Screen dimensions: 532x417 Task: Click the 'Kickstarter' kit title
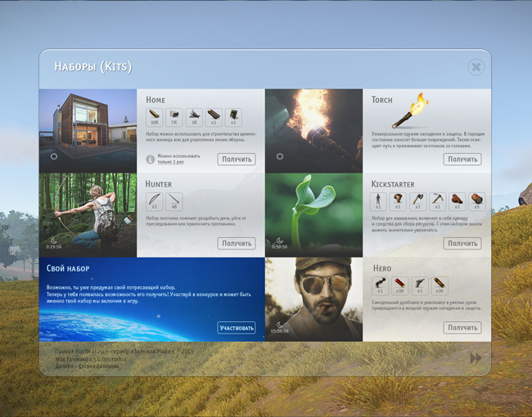pos(393,184)
